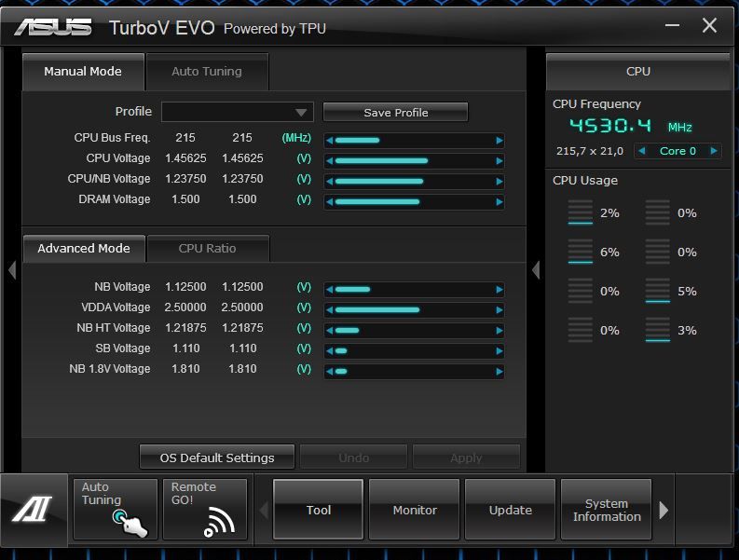Screen dimensions: 739x560
Task: Decrease CPU/NB Voltage with left arrow
Action: [330, 182]
